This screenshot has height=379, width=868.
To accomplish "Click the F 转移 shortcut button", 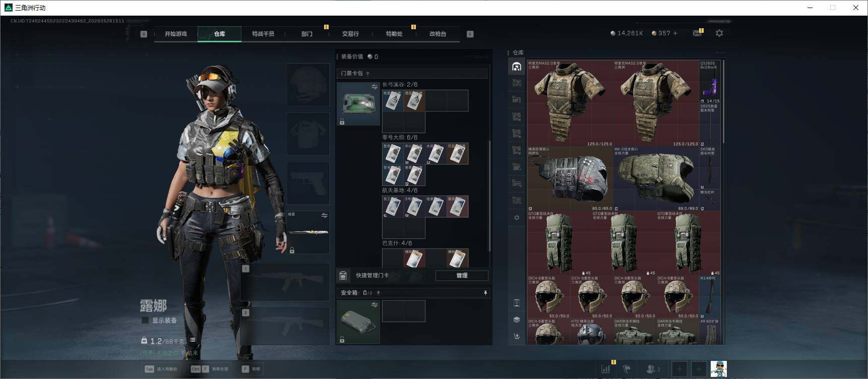I will click(251, 369).
